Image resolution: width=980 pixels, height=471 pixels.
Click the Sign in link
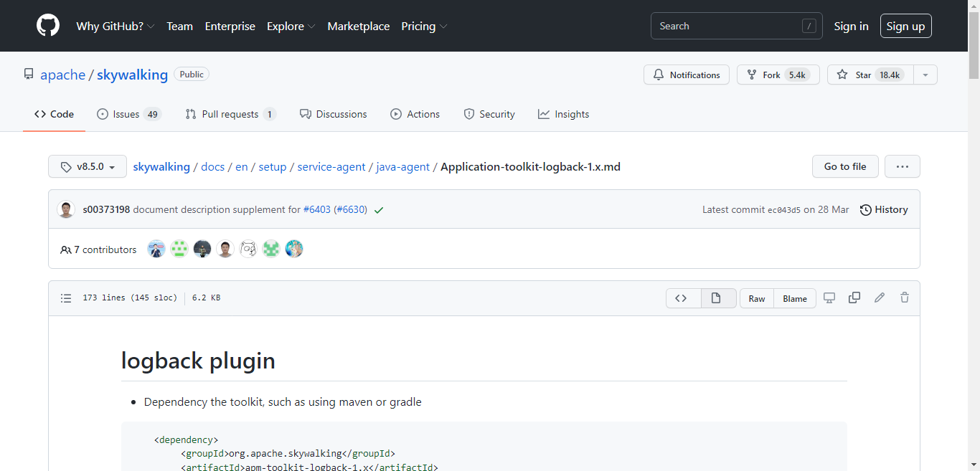(851, 26)
